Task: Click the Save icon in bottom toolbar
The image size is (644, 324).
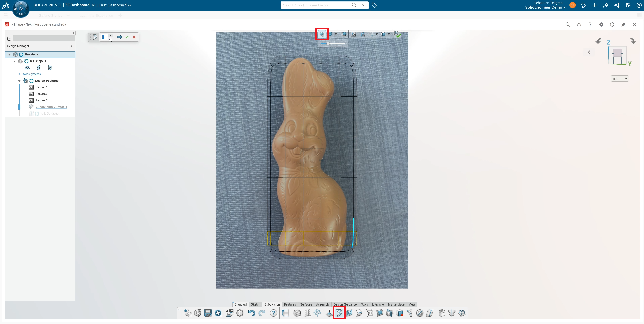Action: click(x=208, y=313)
